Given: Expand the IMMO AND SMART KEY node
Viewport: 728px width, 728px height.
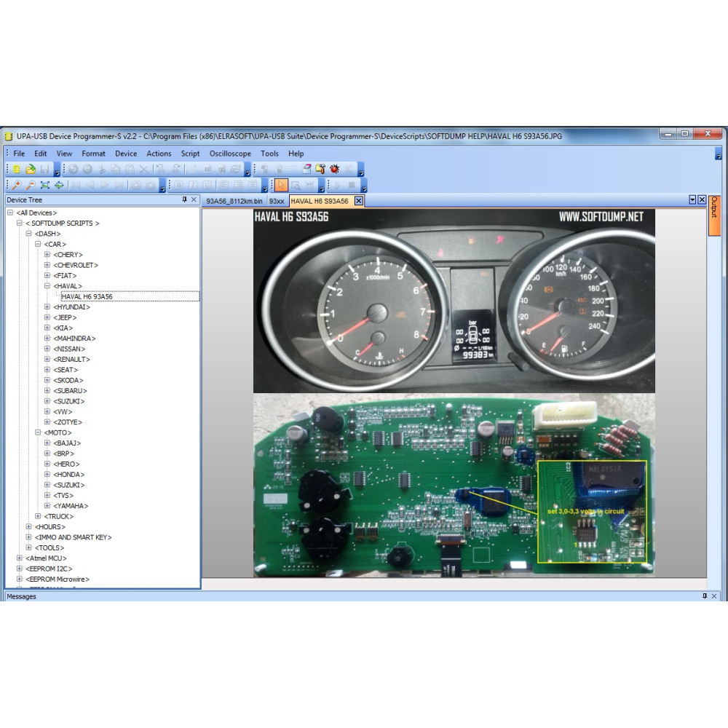Looking at the screenshot, I should click(29, 537).
